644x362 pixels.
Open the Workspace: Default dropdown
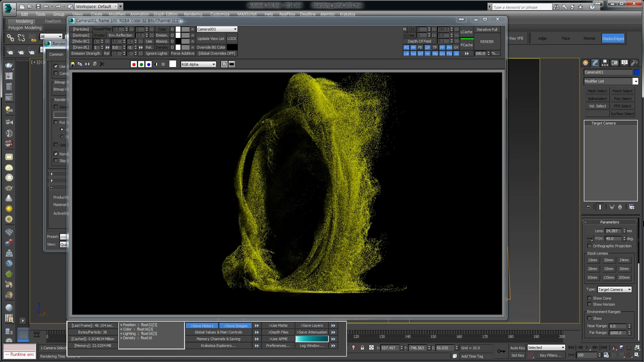click(99, 6)
